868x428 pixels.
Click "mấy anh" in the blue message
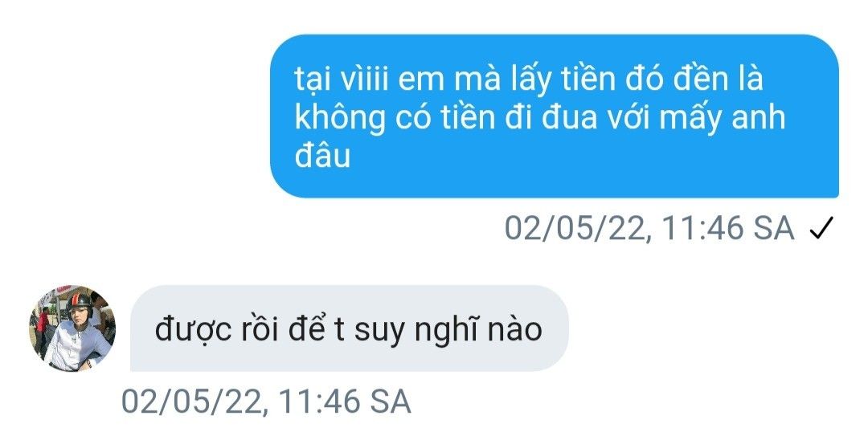coord(721,118)
